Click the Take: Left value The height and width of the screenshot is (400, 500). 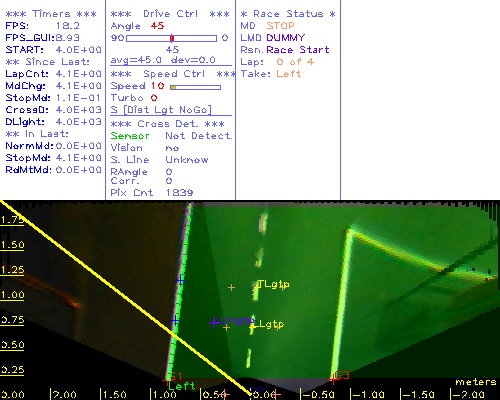coord(288,74)
